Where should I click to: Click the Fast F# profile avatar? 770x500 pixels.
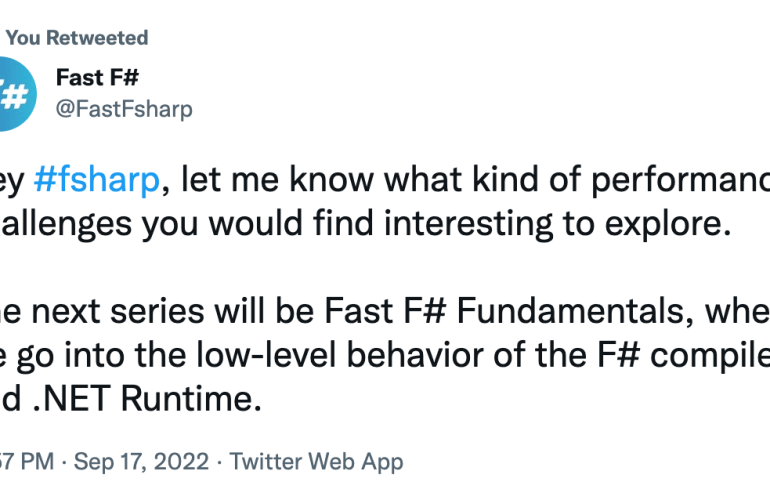click(x=12, y=97)
